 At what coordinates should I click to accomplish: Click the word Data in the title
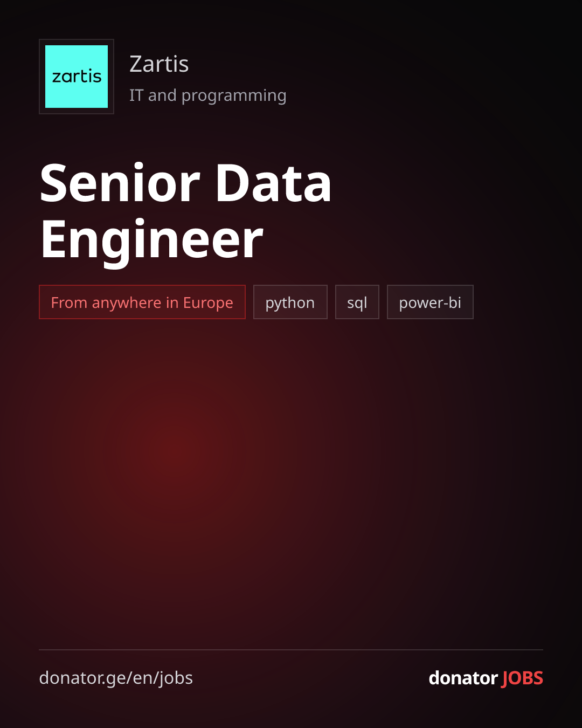(273, 183)
